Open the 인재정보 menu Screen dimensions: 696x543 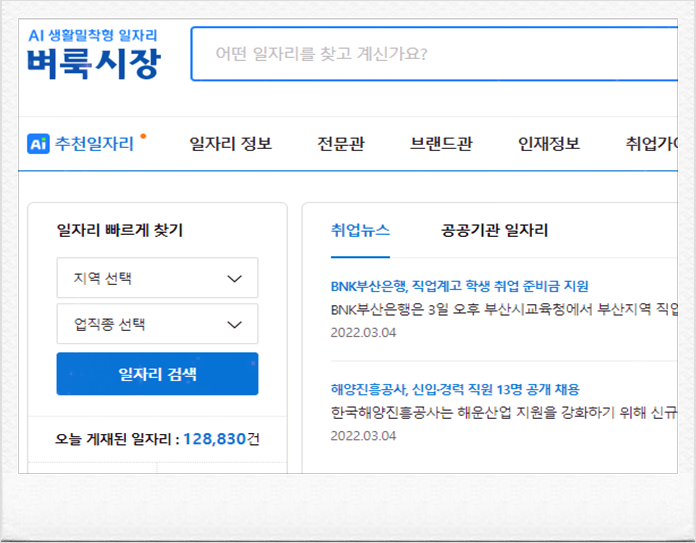[549, 143]
